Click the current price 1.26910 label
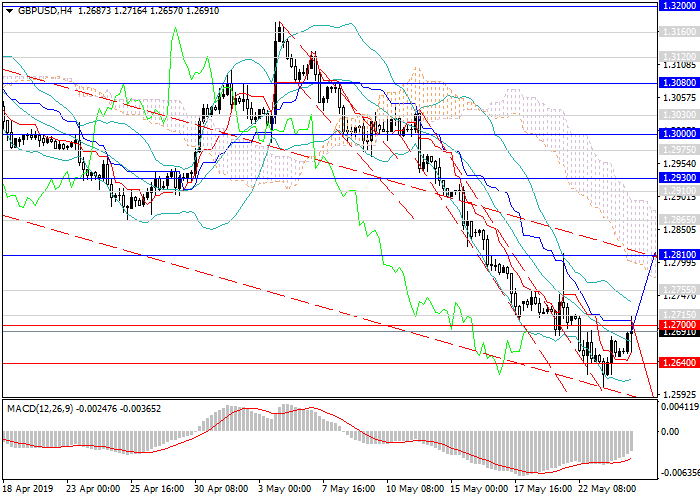 pyautogui.click(x=677, y=332)
